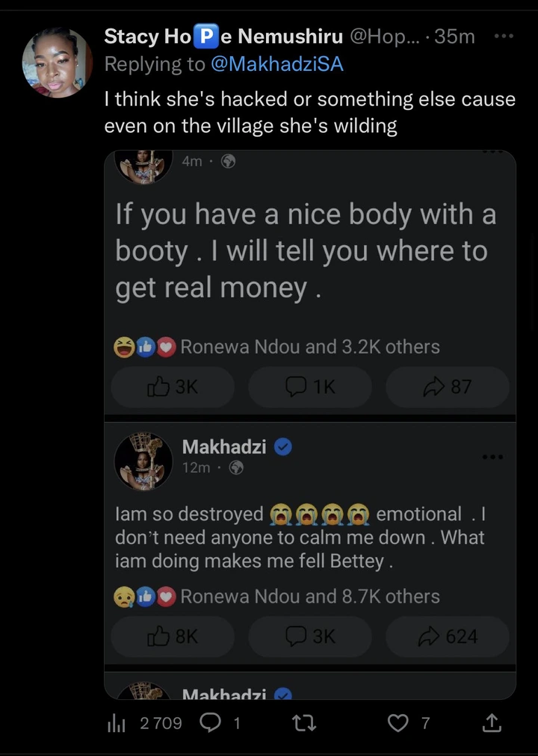View reactions by Ronewa Ndou and 8.7K others
This screenshot has width=538, height=756.
[309, 596]
